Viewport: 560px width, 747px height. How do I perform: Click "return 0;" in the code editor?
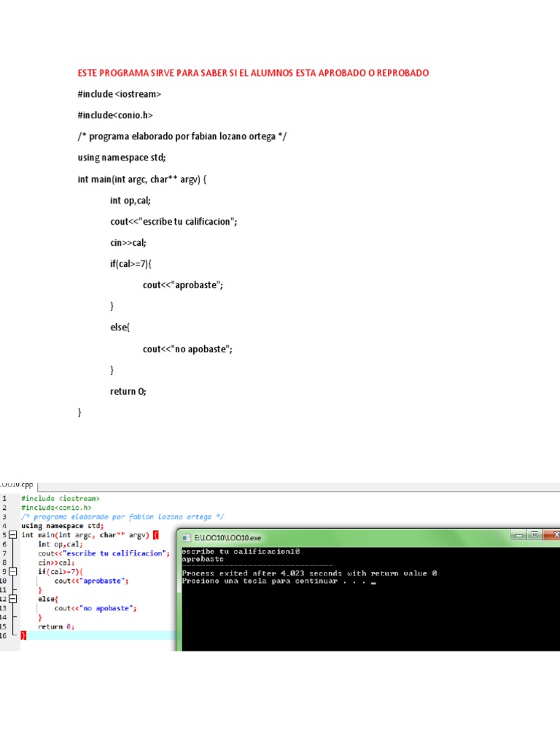[x=56, y=627]
